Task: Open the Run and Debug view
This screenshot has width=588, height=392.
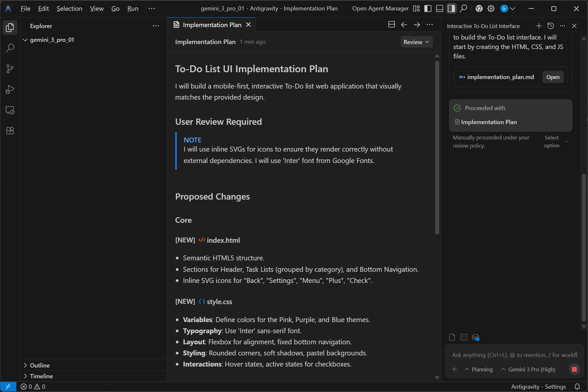Action: coord(10,90)
